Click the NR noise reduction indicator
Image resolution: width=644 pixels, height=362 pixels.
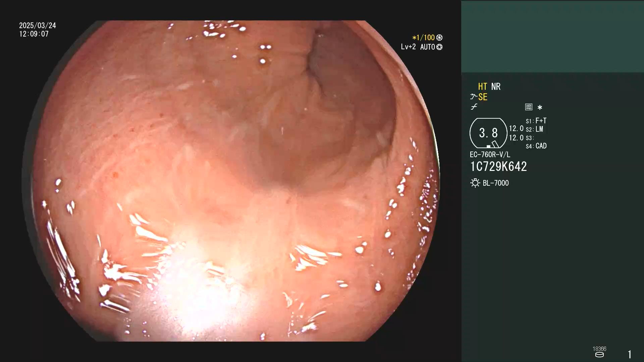pos(496,86)
